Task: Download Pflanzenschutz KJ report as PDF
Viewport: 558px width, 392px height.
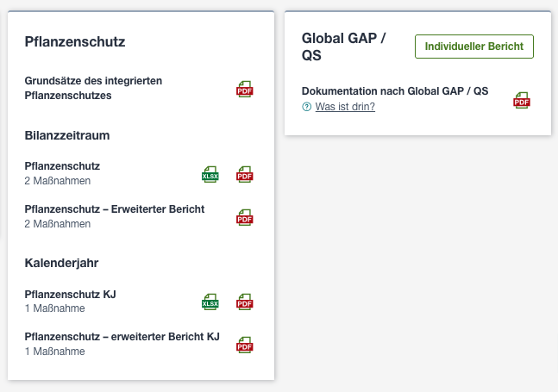Action: 244,302
